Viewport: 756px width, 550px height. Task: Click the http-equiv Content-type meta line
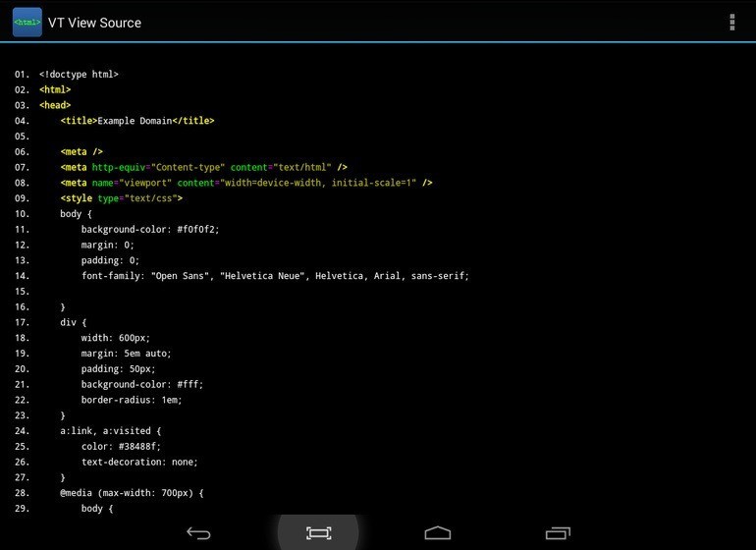click(203, 167)
